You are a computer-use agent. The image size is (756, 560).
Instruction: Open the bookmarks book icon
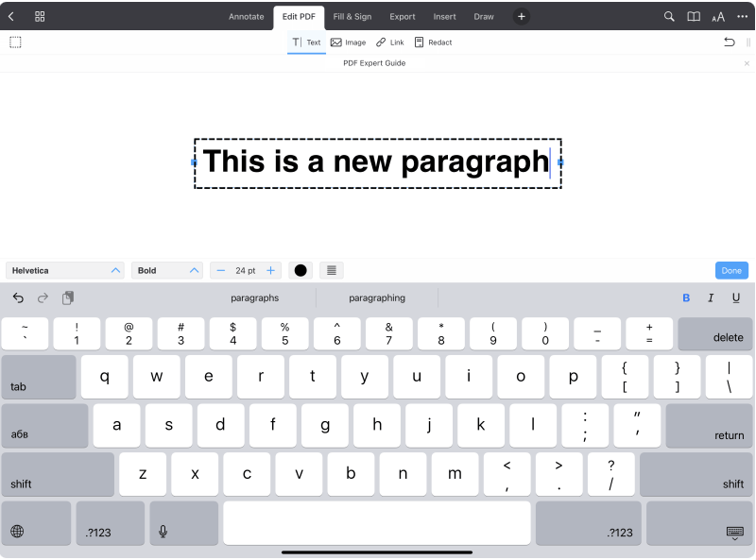click(x=694, y=17)
